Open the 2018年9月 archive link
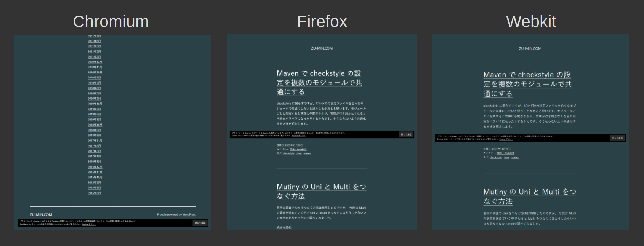The width and height of the screenshot is (644, 246). 94,130
